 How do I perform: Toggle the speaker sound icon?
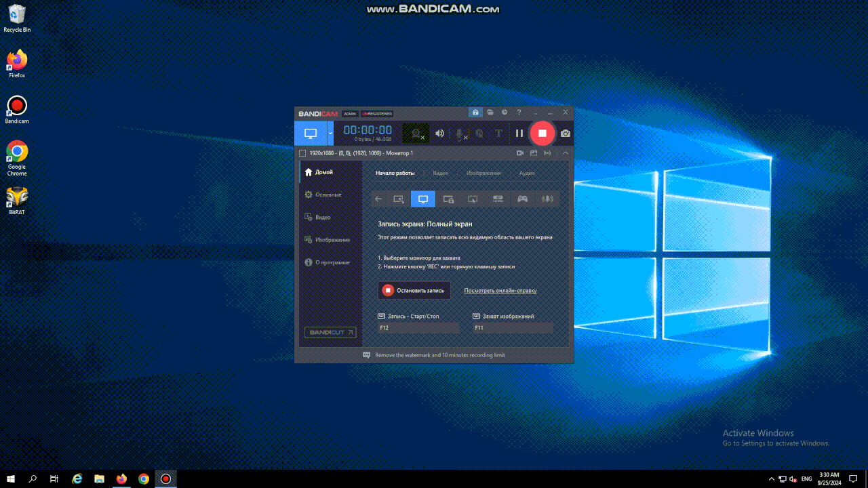point(439,134)
